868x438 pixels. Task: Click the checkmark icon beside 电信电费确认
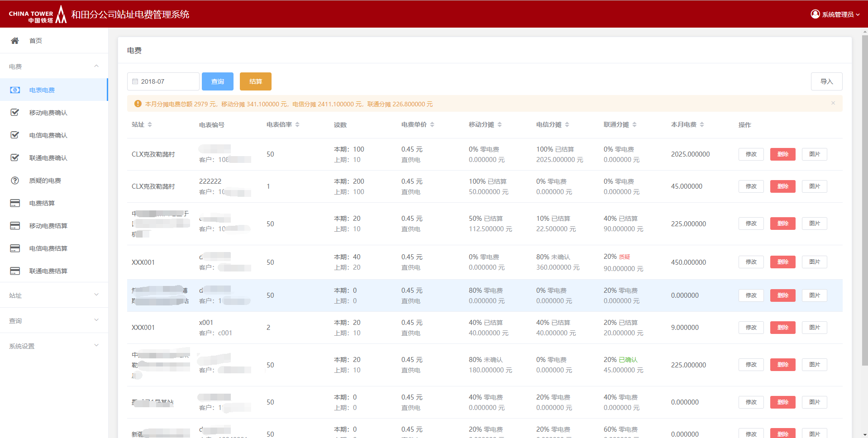(15, 135)
